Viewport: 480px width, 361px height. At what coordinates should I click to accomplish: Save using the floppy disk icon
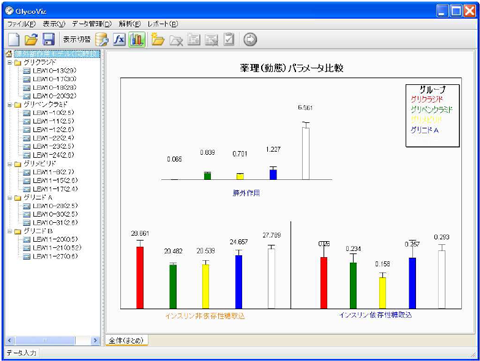(x=49, y=40)
